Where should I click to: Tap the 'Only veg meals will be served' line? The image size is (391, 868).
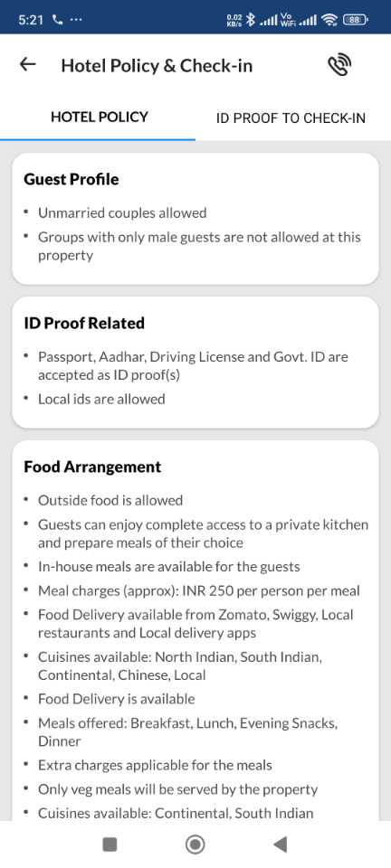pos(177,789)
